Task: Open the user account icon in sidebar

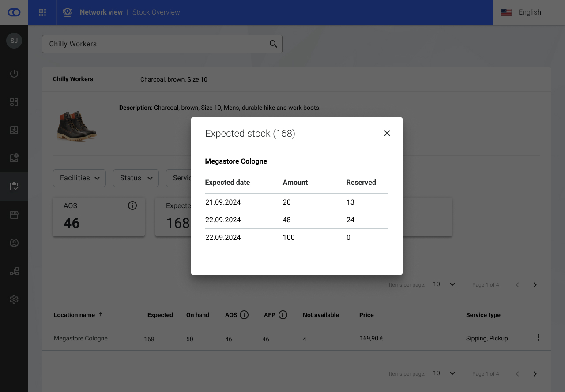Action: (x=14, y=243)
